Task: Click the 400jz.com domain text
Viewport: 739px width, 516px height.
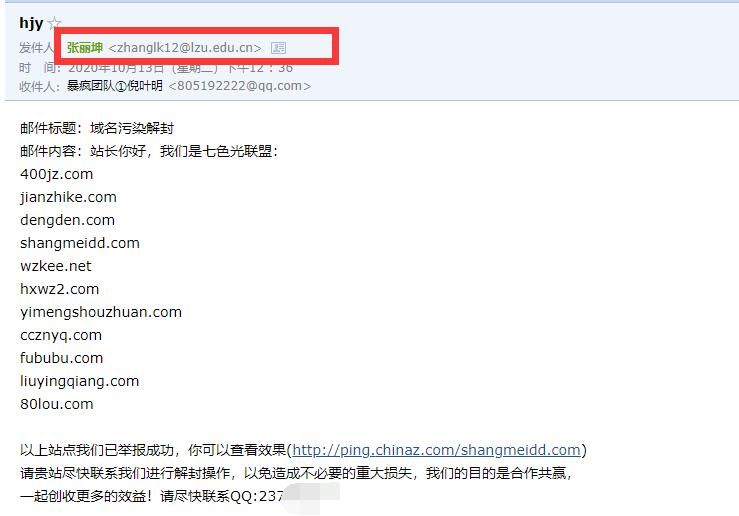Action: pos(57,174)
